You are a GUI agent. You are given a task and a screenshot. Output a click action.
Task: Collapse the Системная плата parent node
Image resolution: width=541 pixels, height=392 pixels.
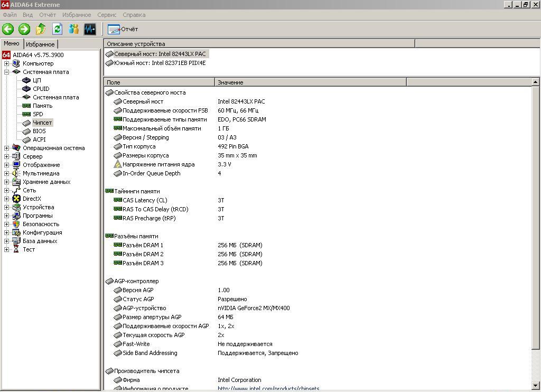tap(6, 72)
